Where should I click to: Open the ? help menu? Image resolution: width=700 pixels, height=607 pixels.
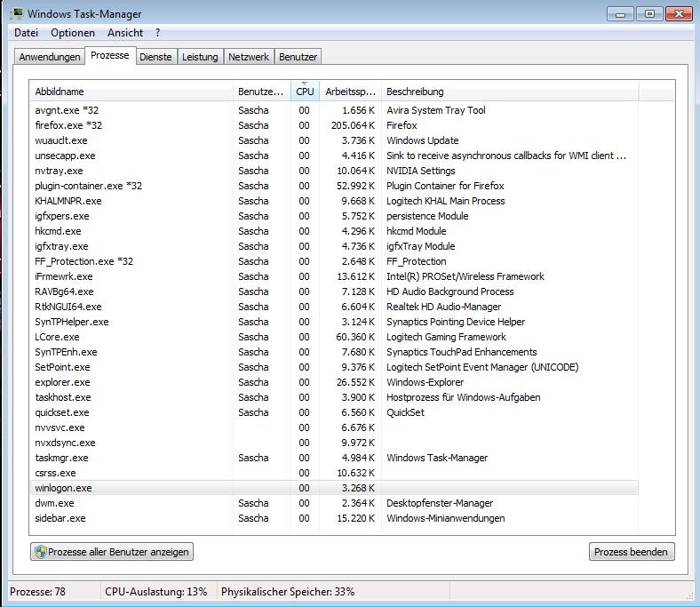(x=157, y=33)
